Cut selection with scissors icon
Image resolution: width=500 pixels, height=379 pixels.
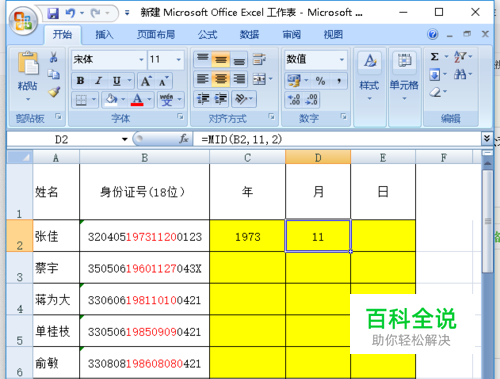[53, 57]
